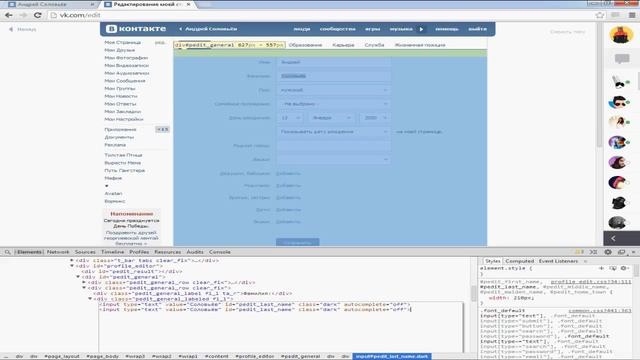Image resolution: width=640 pixels, height=360 pixels.
Task: Open the Audits panel tab
Action: (195, 252)
